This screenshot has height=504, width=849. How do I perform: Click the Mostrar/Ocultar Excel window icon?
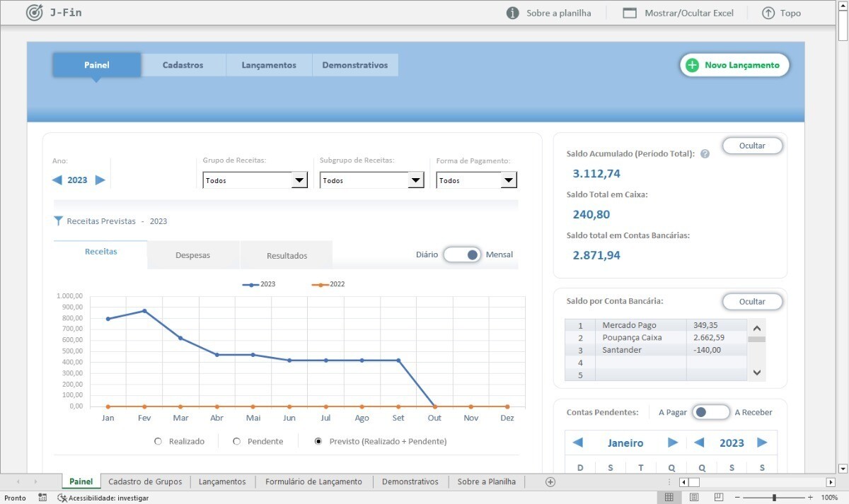coord(630,13)
